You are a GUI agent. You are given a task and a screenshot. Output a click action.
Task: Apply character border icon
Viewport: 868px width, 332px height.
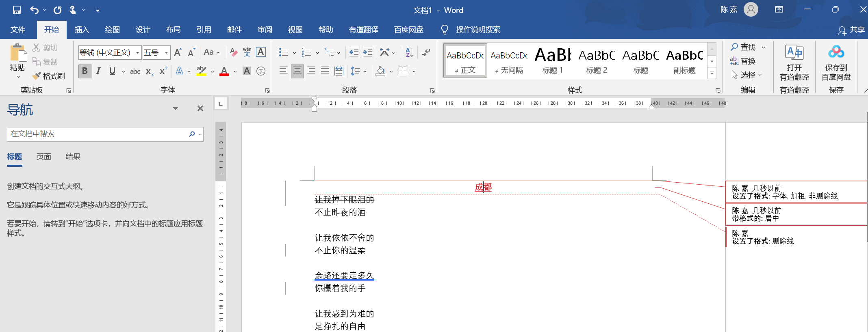tap(261, 52)
